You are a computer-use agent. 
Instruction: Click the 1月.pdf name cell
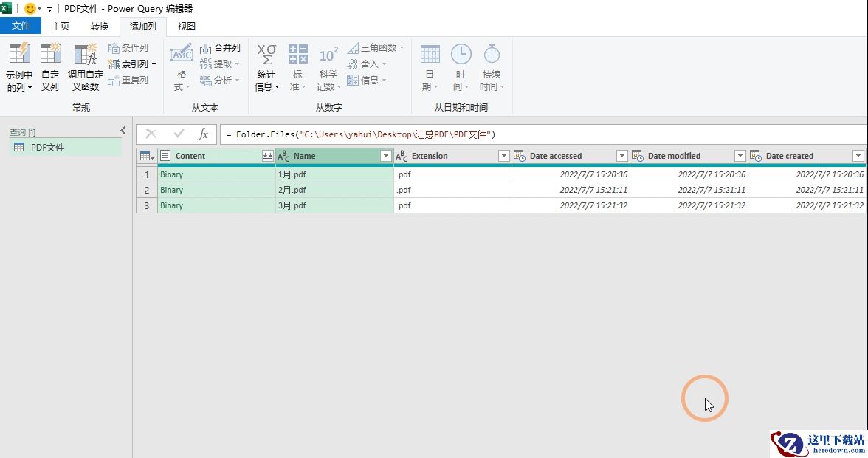click(334, 174)
